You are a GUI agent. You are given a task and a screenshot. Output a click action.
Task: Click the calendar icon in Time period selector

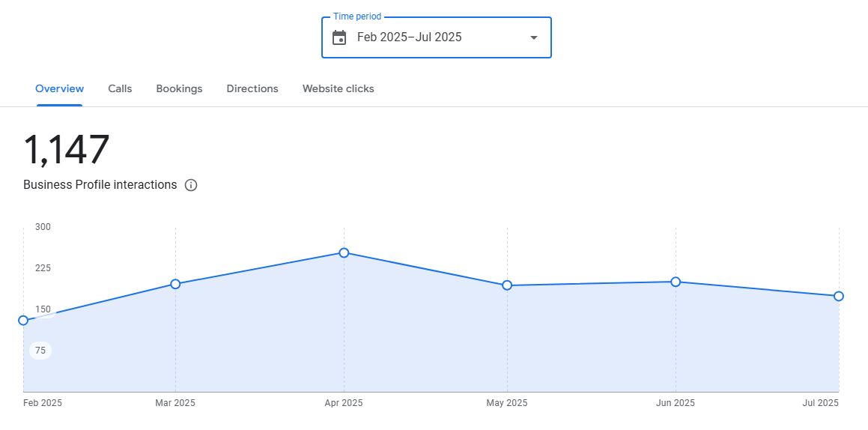(339, 37)
